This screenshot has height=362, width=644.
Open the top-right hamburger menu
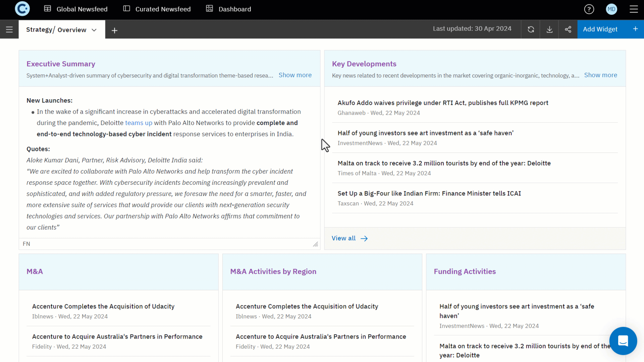click(634, 9)
